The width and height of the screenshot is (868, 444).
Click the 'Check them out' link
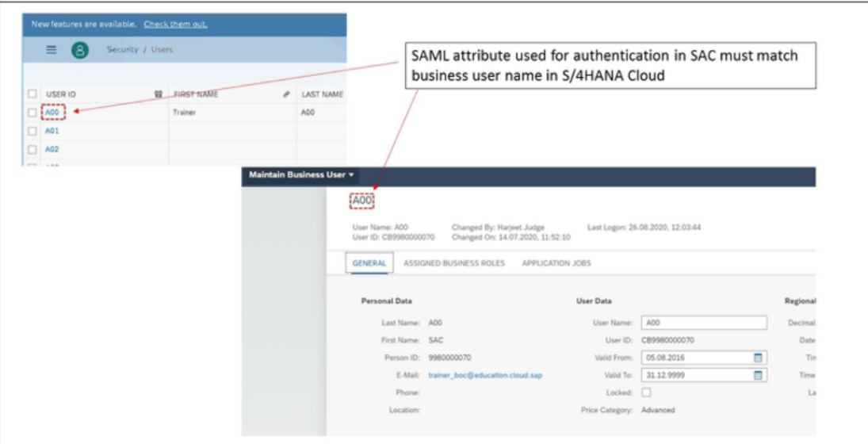pos(175,25)
